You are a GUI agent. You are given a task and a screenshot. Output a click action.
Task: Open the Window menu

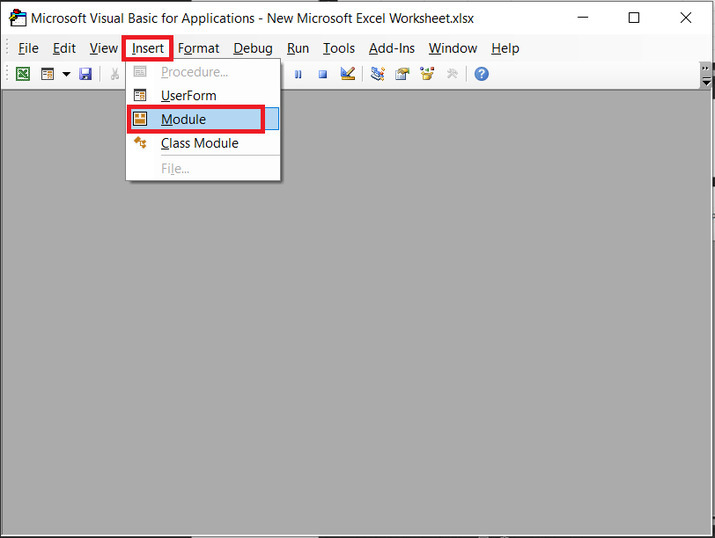[453, 48]
